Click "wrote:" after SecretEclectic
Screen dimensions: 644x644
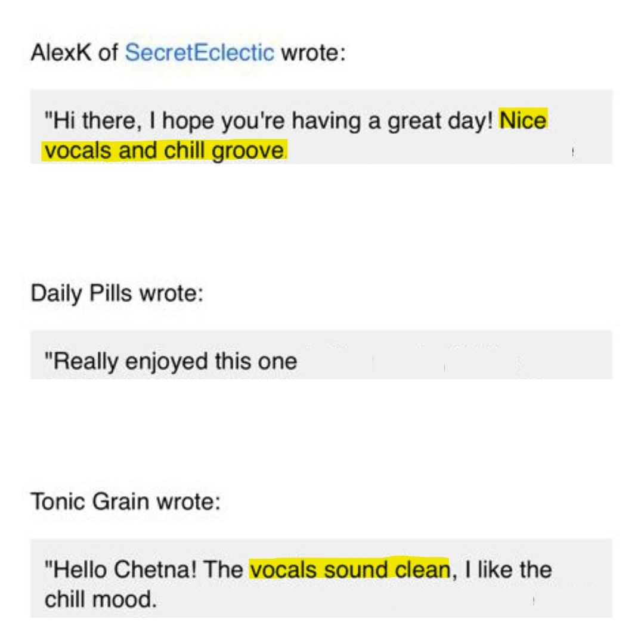tap(313, 52)
